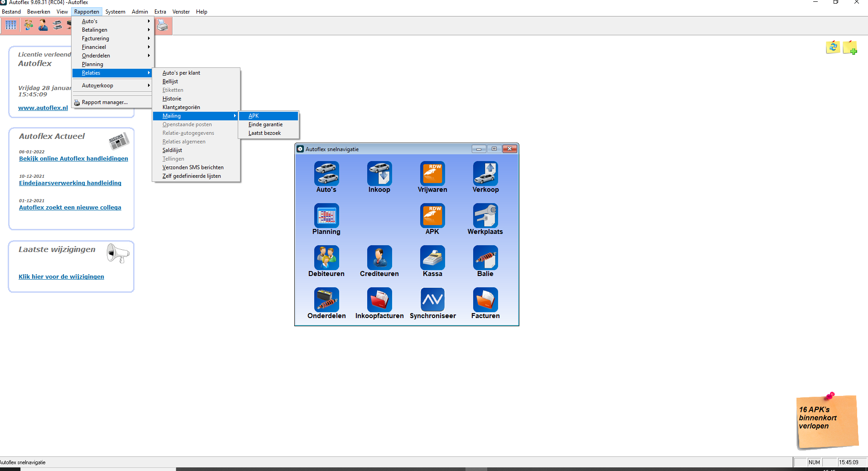Screen dimensions: 868x471
Task: Select Laatst bezoek mailing
Action: pos(269,133)
